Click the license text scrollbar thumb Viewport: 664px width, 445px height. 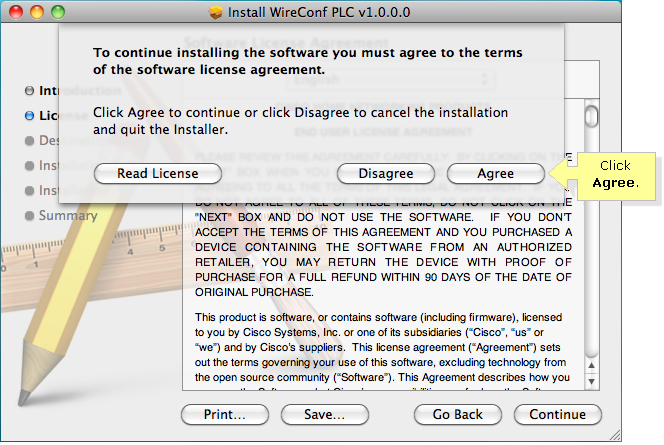coord(592,116)
